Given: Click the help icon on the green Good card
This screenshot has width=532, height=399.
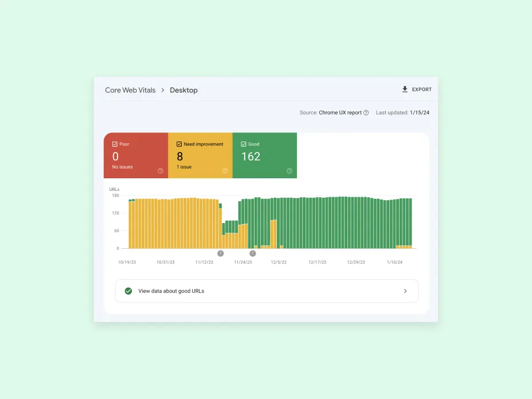Looking at the screenshot, I should click(290, 170).
